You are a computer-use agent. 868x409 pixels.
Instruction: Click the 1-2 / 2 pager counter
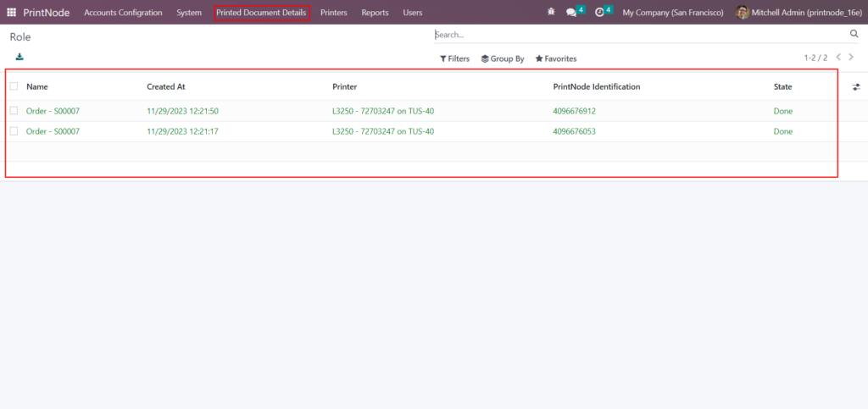[x=815, y=58]
